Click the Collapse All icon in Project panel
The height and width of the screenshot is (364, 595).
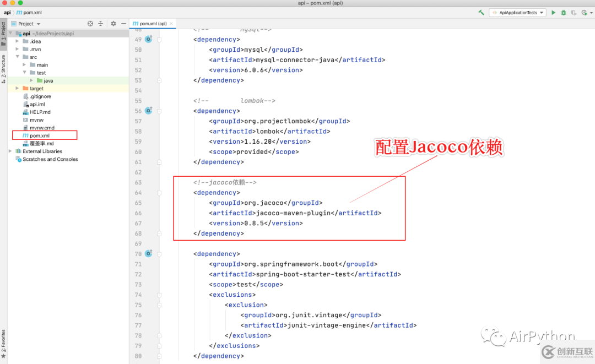(101, 24)
